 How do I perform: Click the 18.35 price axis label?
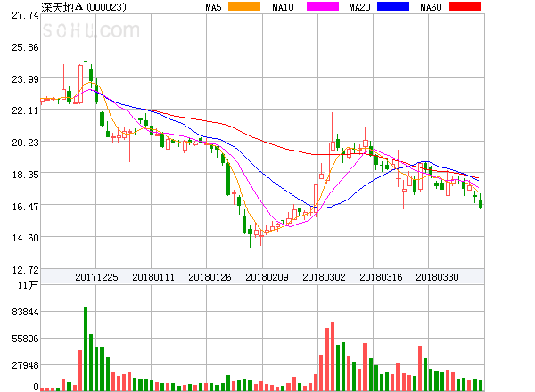click(25, 175)
